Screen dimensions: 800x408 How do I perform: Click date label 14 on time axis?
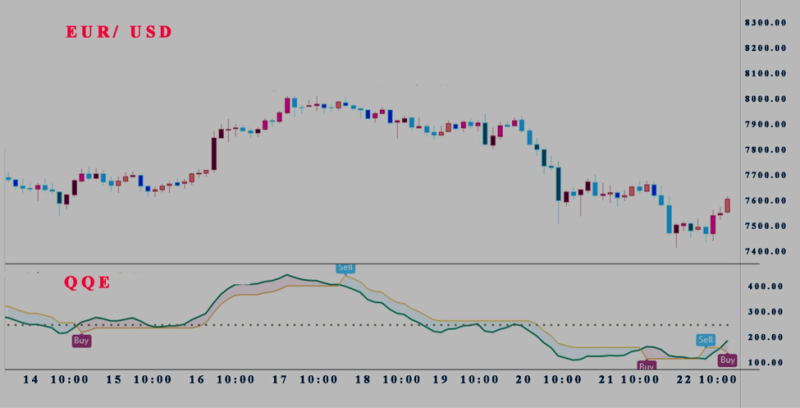(x=31, y=379)
